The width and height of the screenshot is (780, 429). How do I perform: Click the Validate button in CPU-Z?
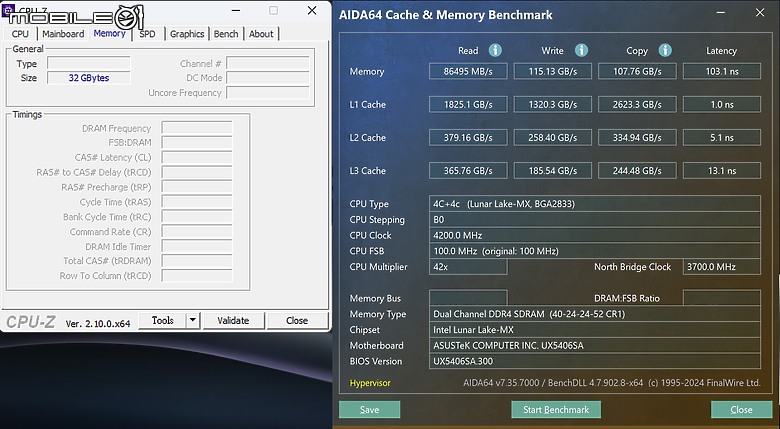click(233, 321)
